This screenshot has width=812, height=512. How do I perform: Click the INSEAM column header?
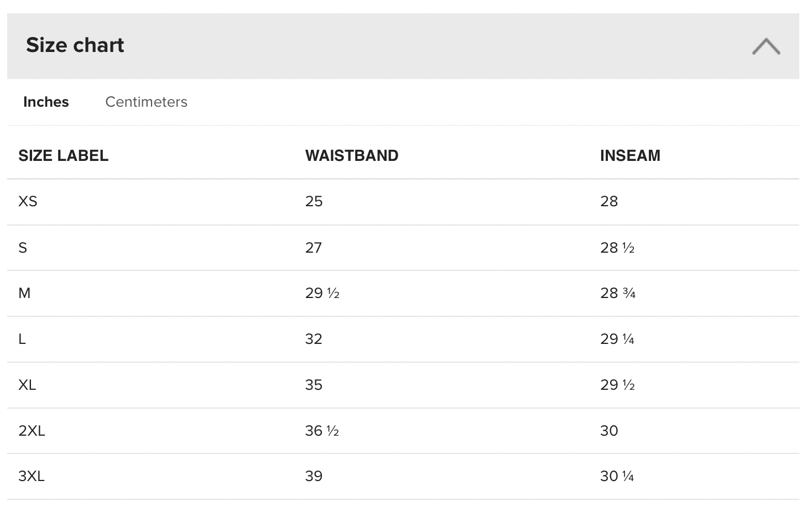click(x=630, y=156)
